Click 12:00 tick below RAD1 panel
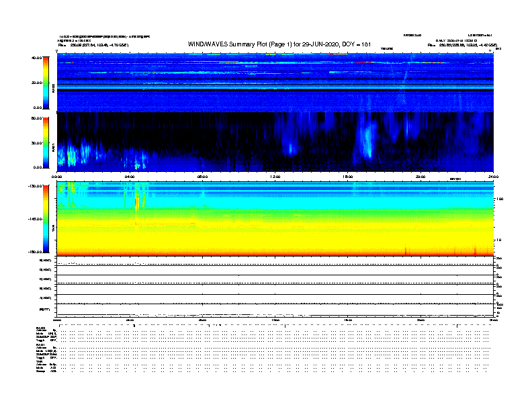Viewport: 532px width, 411px height. pos(275,177)
